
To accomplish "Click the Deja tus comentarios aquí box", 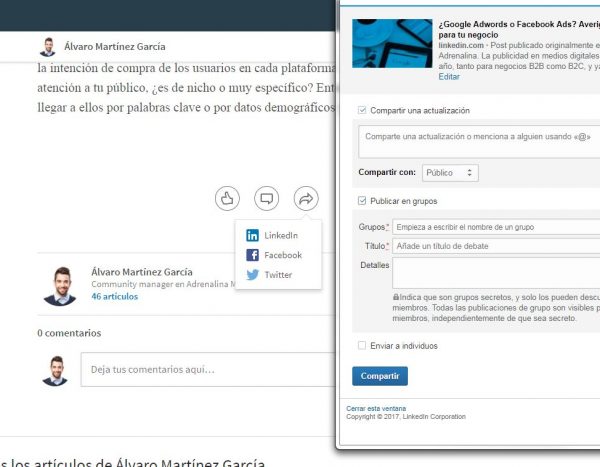I will (x=208, y=369).
